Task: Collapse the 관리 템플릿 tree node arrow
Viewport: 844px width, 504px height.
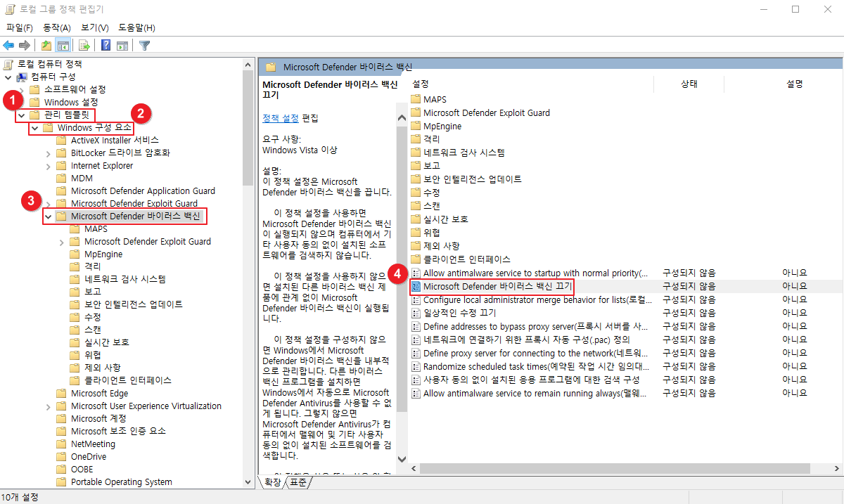Action: tap(22, 115)
